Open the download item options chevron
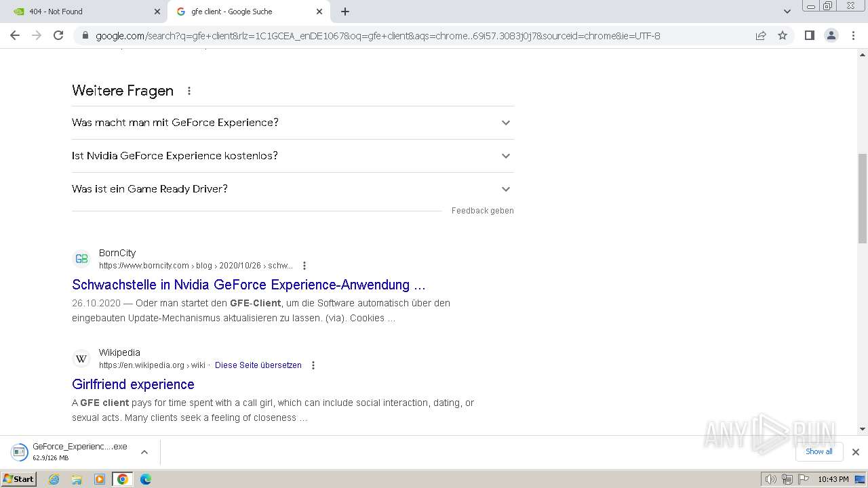This screenshot has height=488, width=868. pyautogui.click(x=144, y=451)
